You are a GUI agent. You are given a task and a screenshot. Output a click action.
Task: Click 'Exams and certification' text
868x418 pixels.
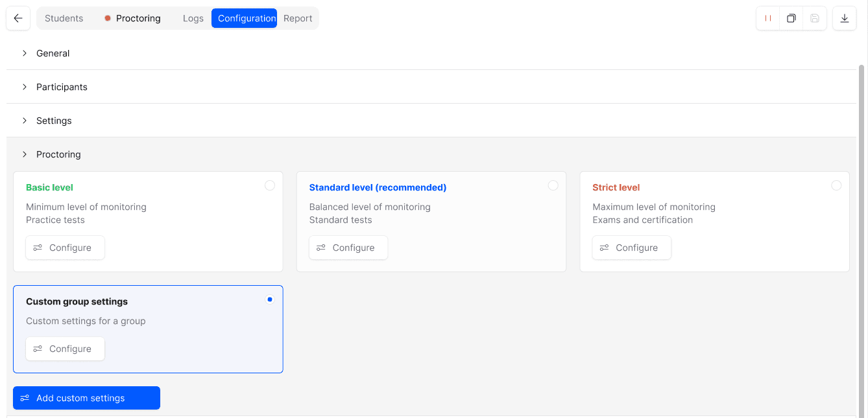(x=642, y=220)
